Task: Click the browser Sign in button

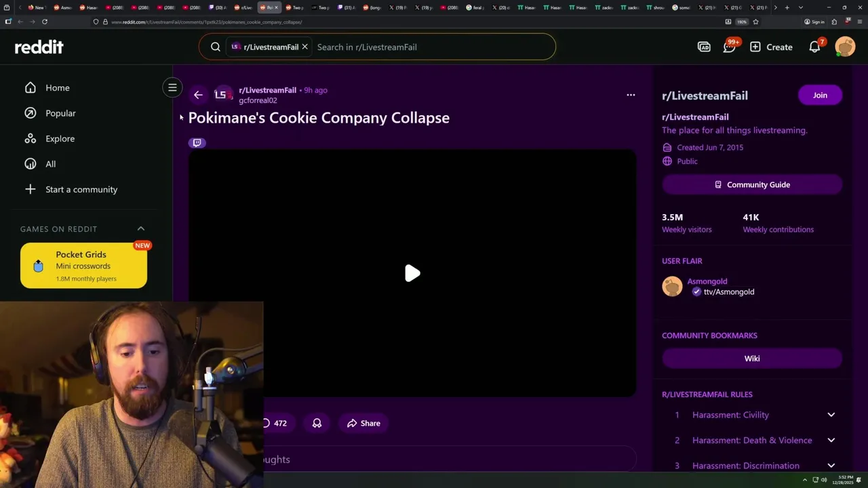Action: [x=814, y=22]
